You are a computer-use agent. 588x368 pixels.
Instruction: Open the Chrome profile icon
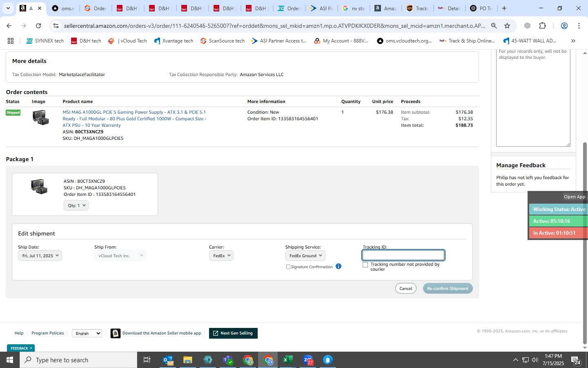pos(564,26)
